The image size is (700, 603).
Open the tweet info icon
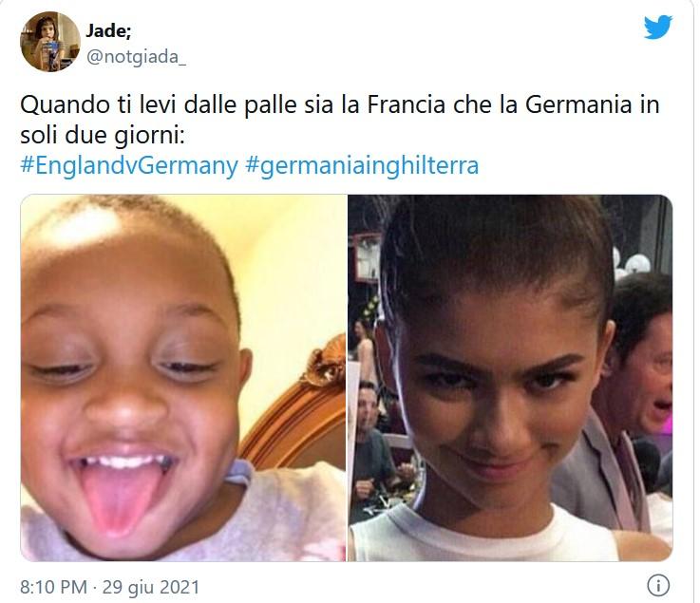click(x=658, y=585)
